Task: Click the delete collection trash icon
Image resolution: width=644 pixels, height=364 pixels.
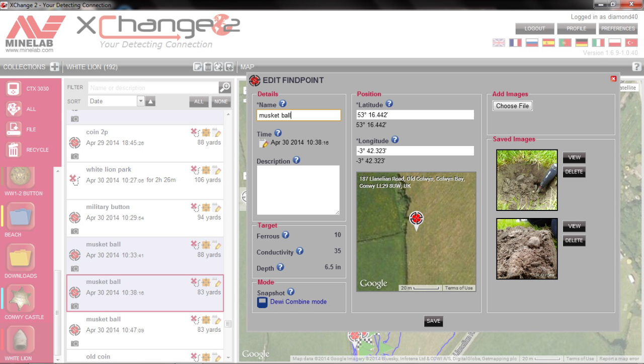Action: pos(208,66)
